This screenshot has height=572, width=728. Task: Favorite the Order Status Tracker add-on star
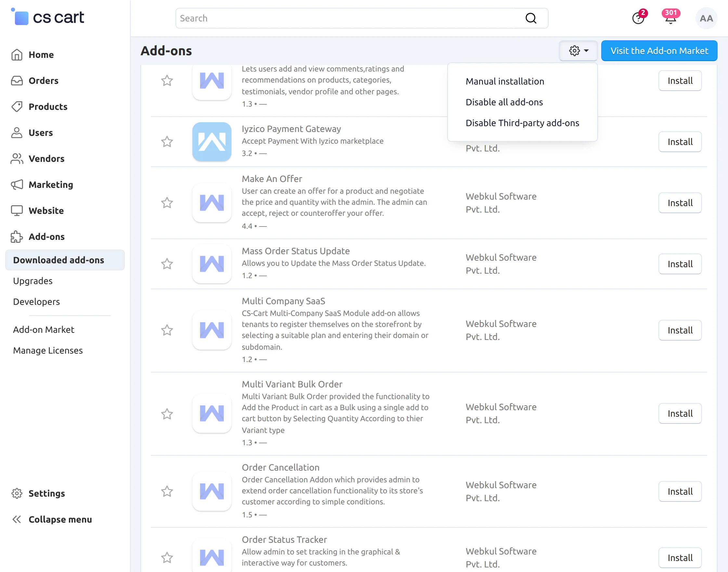point(167,558)
